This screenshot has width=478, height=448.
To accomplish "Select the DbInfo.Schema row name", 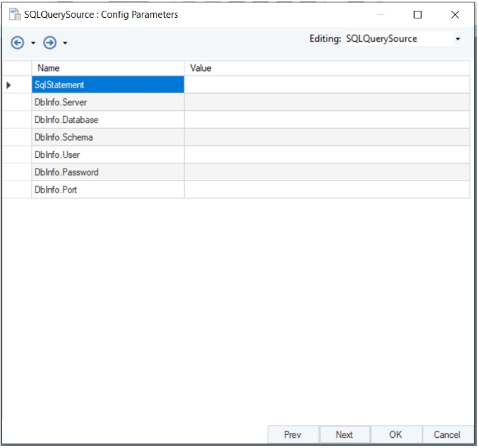I will coord(108,137).
